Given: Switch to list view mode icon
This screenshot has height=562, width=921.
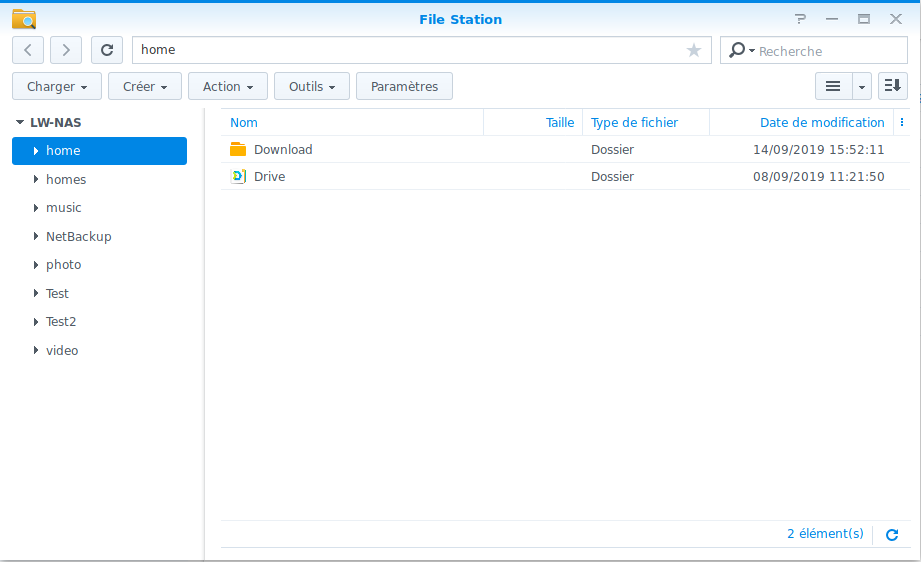Looking at the screenshot, I should click(832, 87).
